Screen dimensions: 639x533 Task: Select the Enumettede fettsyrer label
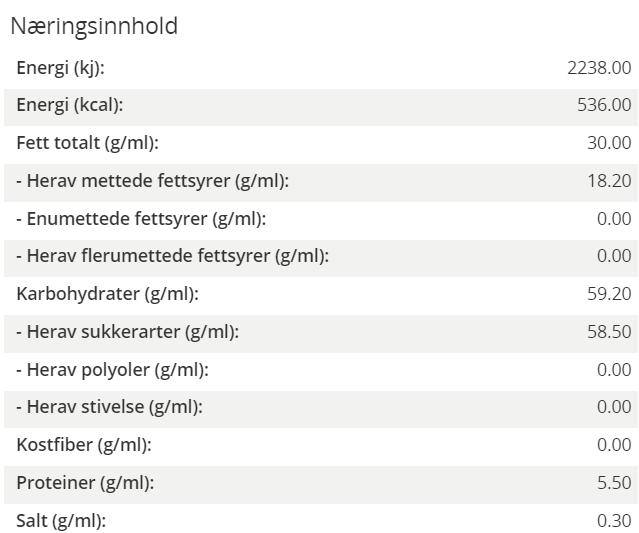pyautogui.click(x=141, y=219)
